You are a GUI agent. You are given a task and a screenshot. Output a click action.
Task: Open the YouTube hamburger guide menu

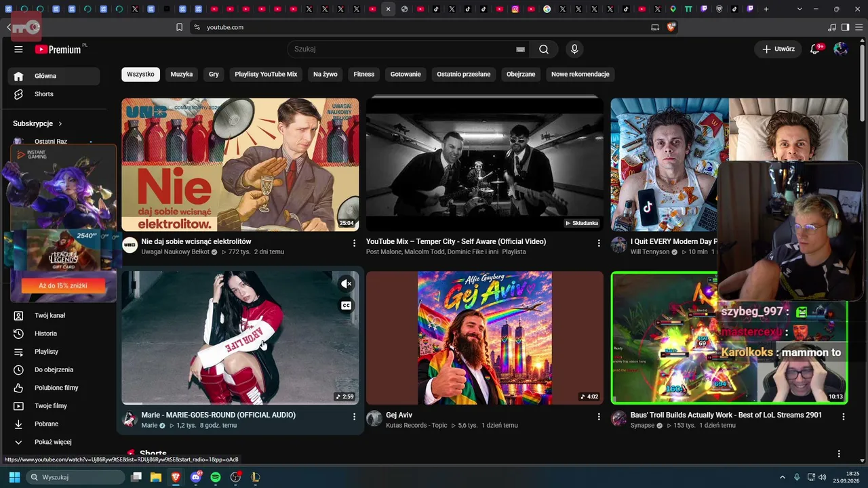(x=18, y=49)
